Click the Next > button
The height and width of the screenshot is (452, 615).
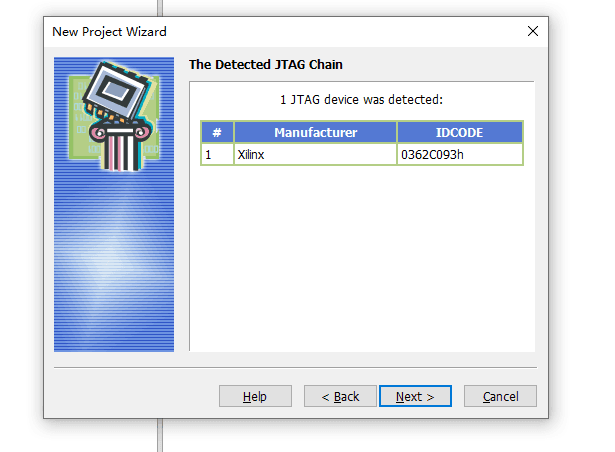tap(415, 396)
